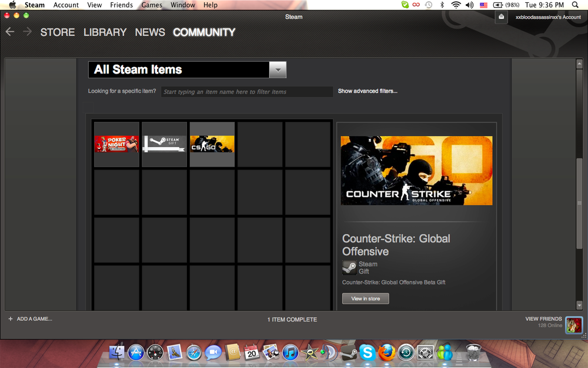The width and height of the screenshot is (588, 368).
Task: Click the scrollbar up arrow
Action: (579, 64)
